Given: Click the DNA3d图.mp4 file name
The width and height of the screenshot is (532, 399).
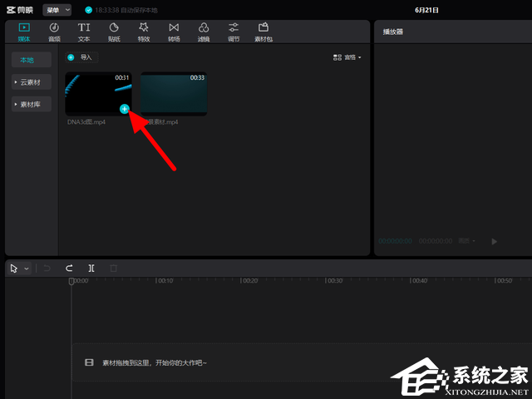Looking at the screenshot, I should (86, 122).
